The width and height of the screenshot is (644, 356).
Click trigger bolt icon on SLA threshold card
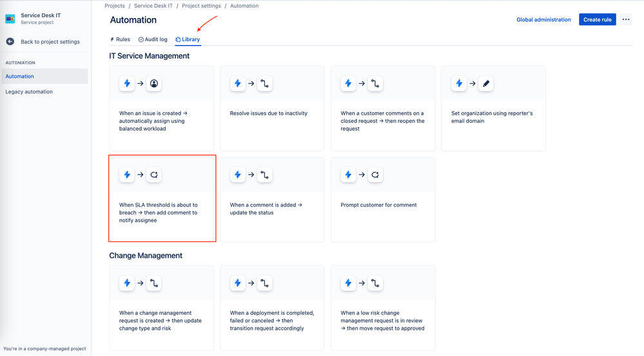coord(127,174)
